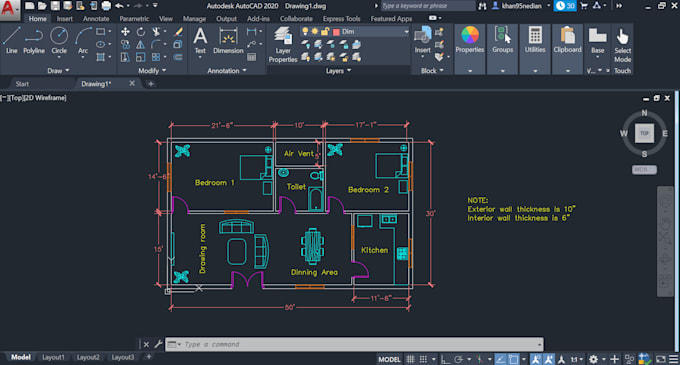Switch to the Insert ribbon tab
Screen dimensions: 680x365
(65, 19)
